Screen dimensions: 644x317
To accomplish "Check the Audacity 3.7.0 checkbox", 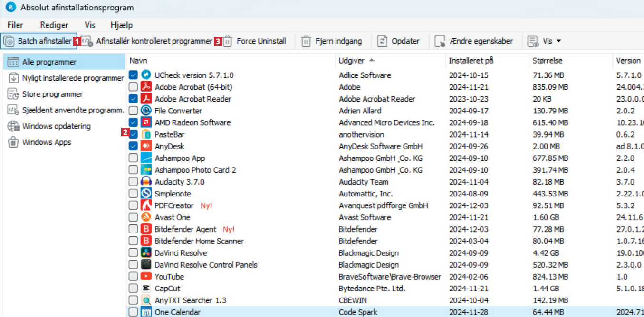I will point(133,182).
